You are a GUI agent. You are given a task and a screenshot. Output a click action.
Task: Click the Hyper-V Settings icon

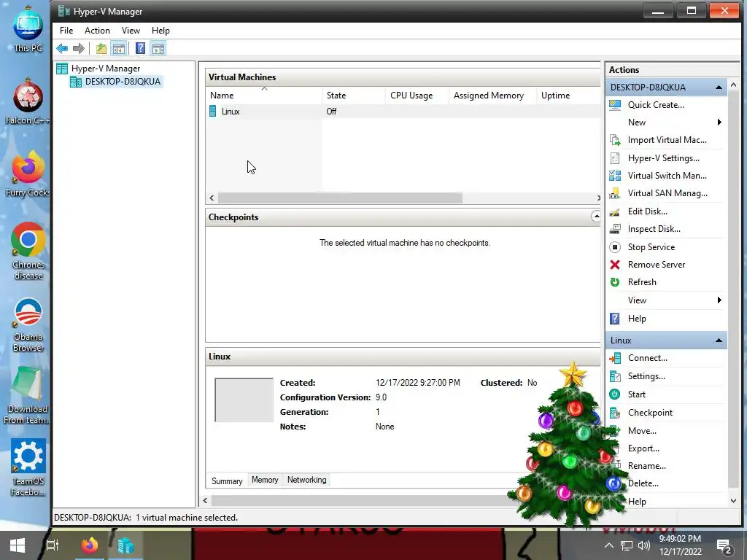[615, 158]
